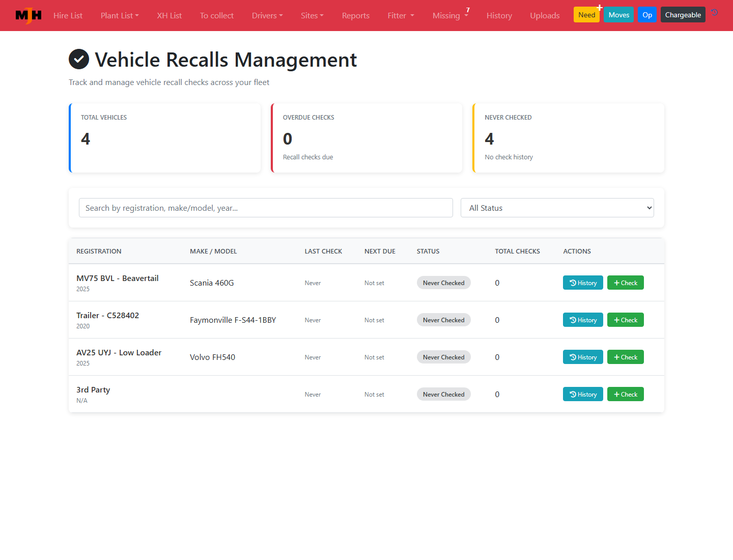
Task: Expand the Drivers dropdown menu
Action: coord(267,16)
